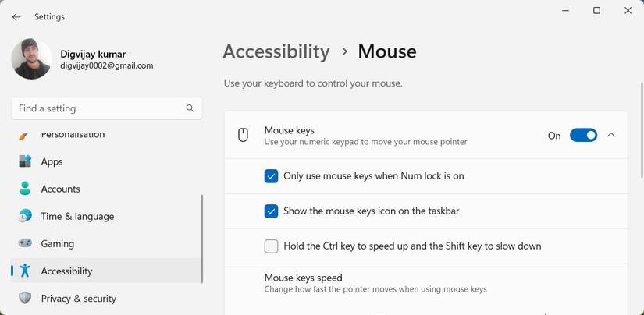Click the Apps sidebar icon

(x=25, y=161)
